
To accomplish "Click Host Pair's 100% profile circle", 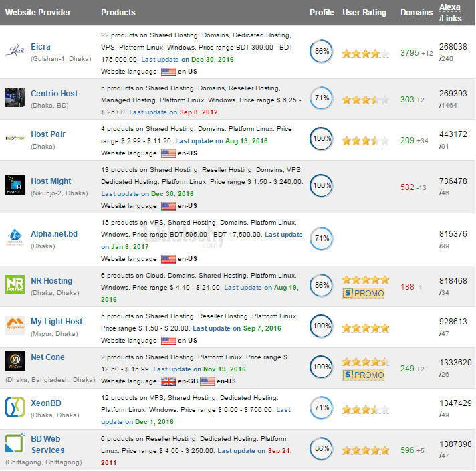I will [x=322, y=139].
